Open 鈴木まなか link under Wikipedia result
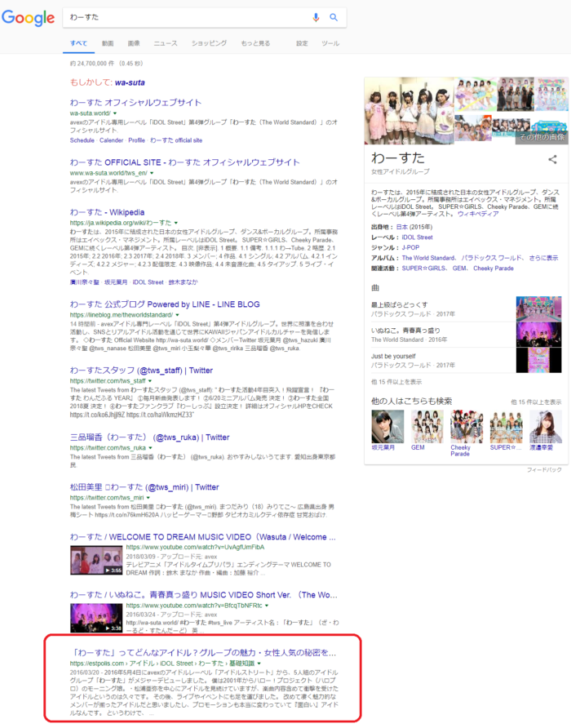Viewport: 571px width, 728px height. 183,282
